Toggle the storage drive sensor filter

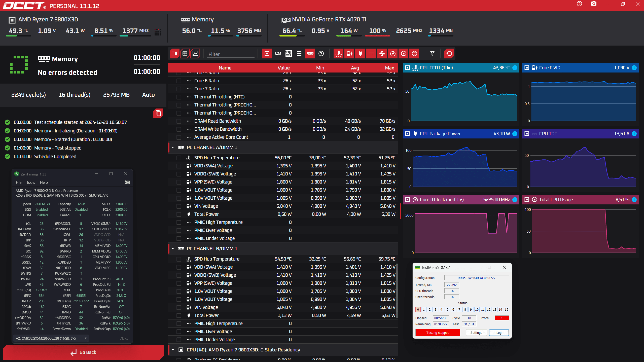click(299, 54)
